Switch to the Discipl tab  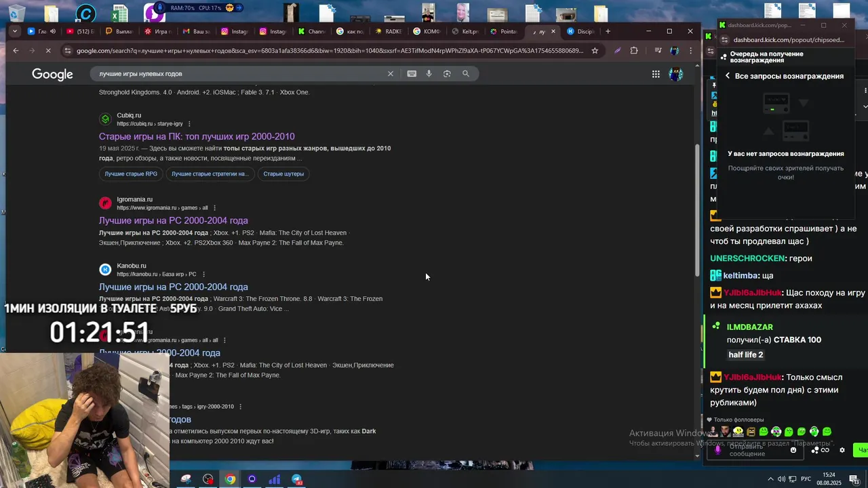tap(581, 31)
